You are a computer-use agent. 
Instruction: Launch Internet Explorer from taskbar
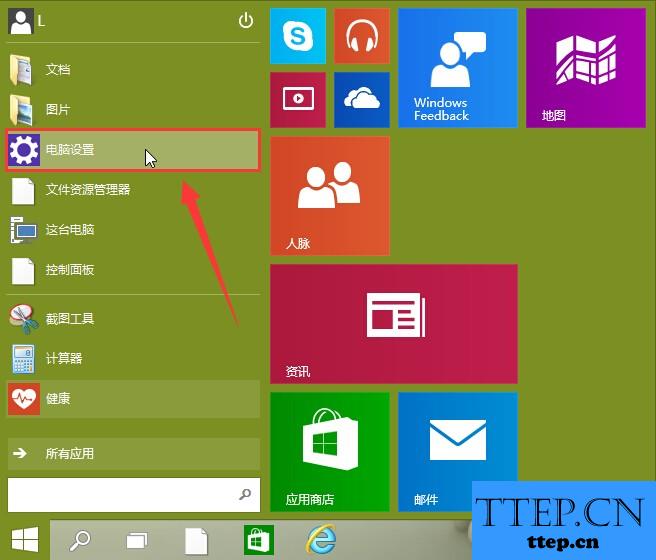click(321, 540)
